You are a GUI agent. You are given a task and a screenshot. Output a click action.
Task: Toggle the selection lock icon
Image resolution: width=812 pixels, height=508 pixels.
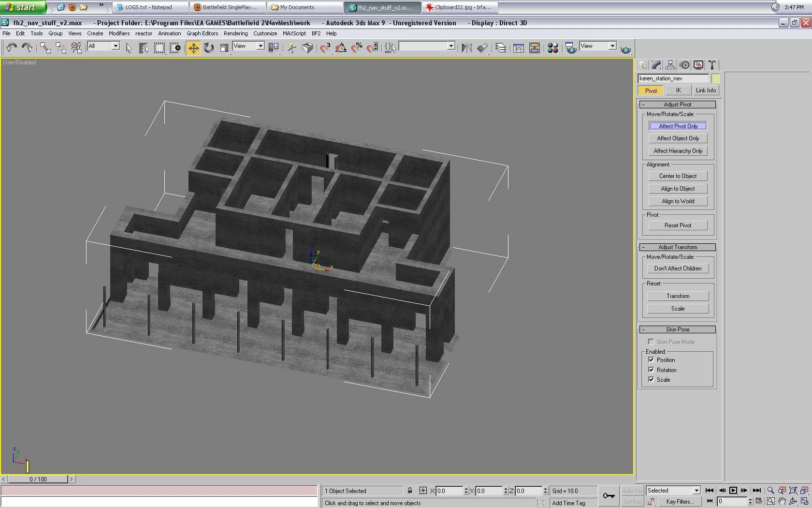410,491
